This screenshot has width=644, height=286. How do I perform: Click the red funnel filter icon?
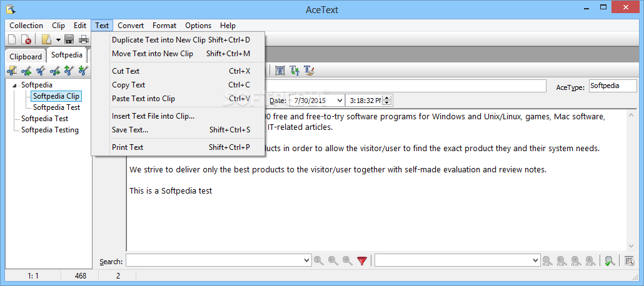click(x=361, y=260)
